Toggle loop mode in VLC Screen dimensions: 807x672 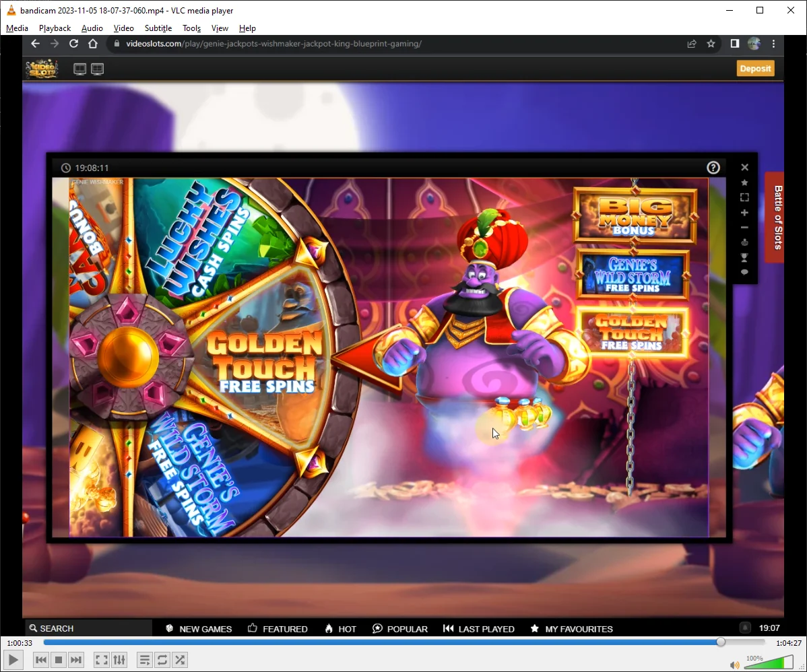point(162,660)
